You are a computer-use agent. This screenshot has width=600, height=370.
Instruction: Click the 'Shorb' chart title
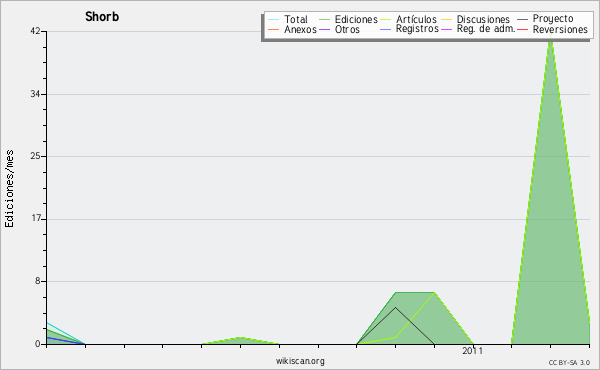[102, 17]
